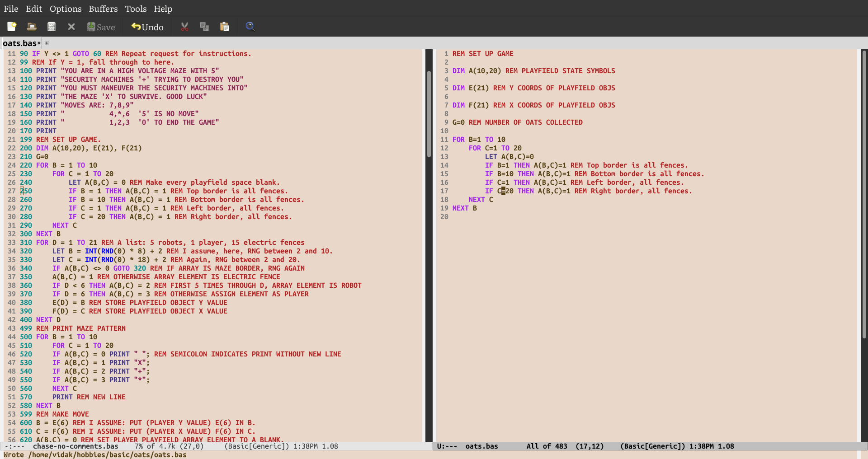The width and height of the screenshot is (868, 459).
Task: Click the U:--- status in right mode line
Action: pos(447,446)
